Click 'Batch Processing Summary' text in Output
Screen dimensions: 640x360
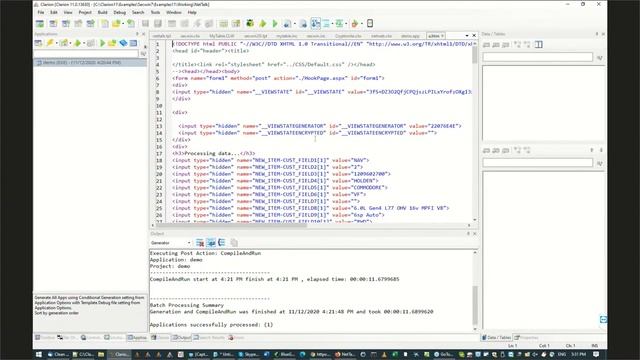[187, 305]
